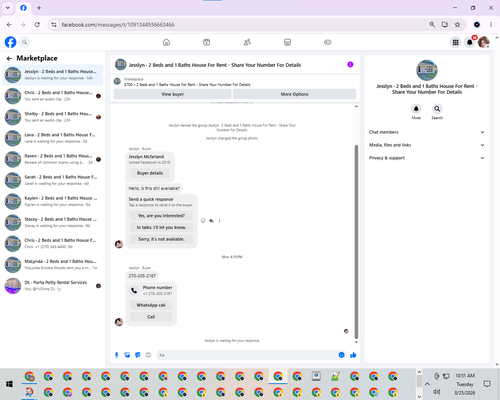Image resolution: width=500 pixels, height=400 pixels.
Task: Click the chat conversation scrollbar
Action: pyautogui.click(x=356, y=242)
